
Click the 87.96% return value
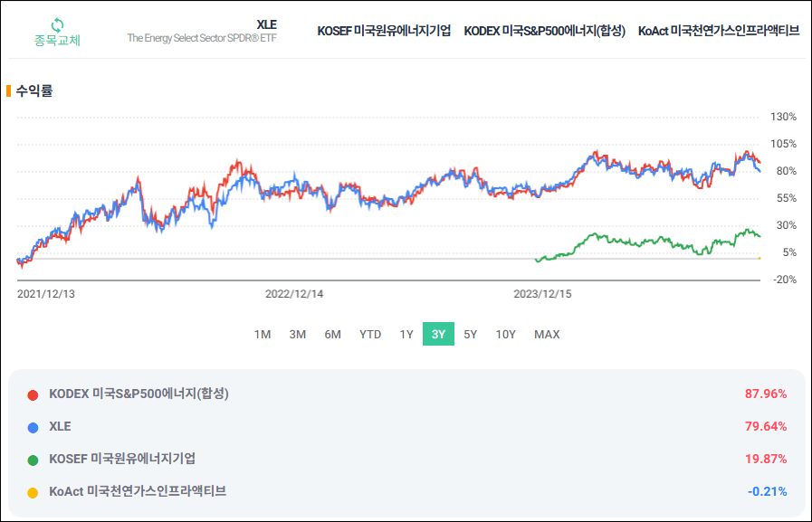coord(766,394)
